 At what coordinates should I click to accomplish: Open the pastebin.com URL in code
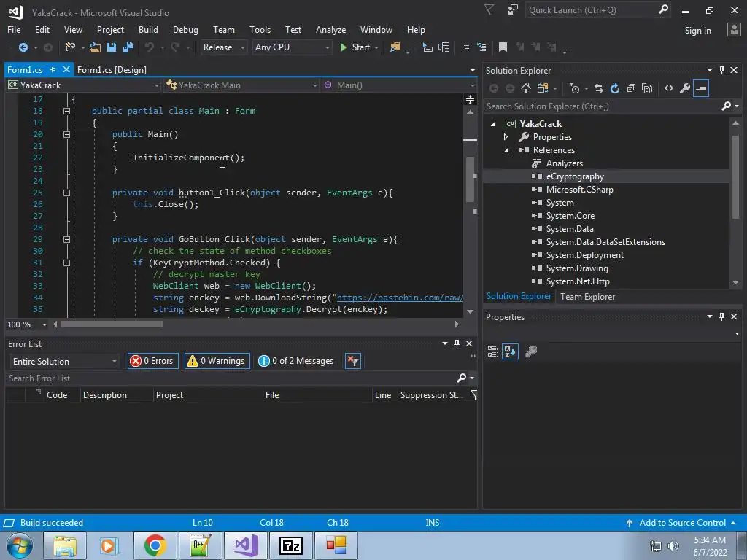point(400,297)
